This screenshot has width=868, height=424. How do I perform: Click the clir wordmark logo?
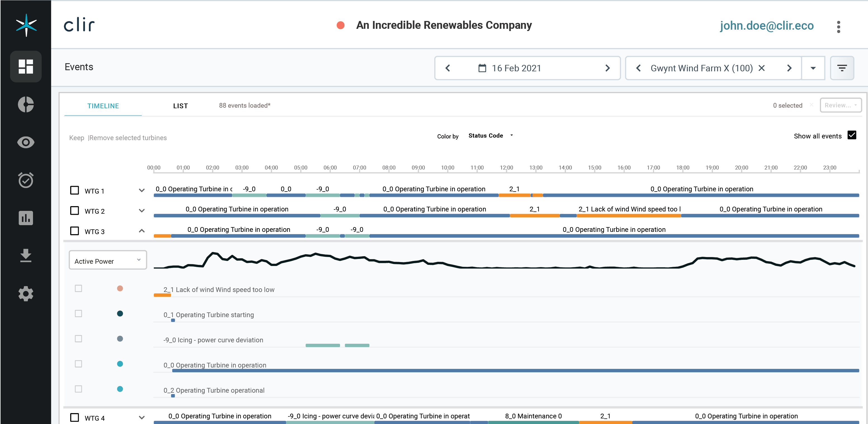(79, 25)
